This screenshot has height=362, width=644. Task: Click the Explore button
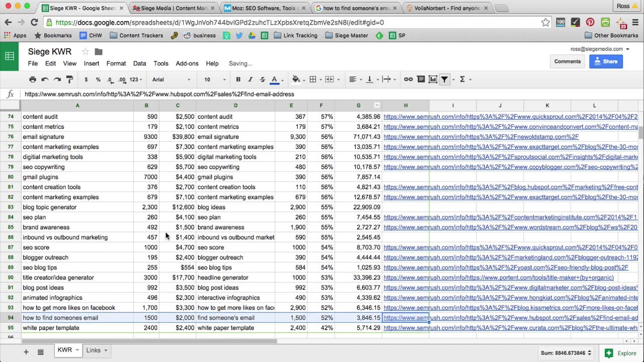coord(621,353)
